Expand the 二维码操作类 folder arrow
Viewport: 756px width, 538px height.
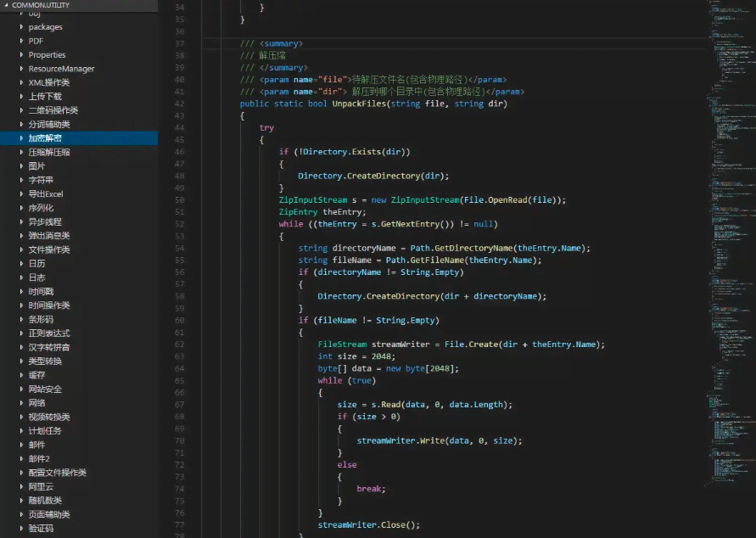click(x=22, y=110)
